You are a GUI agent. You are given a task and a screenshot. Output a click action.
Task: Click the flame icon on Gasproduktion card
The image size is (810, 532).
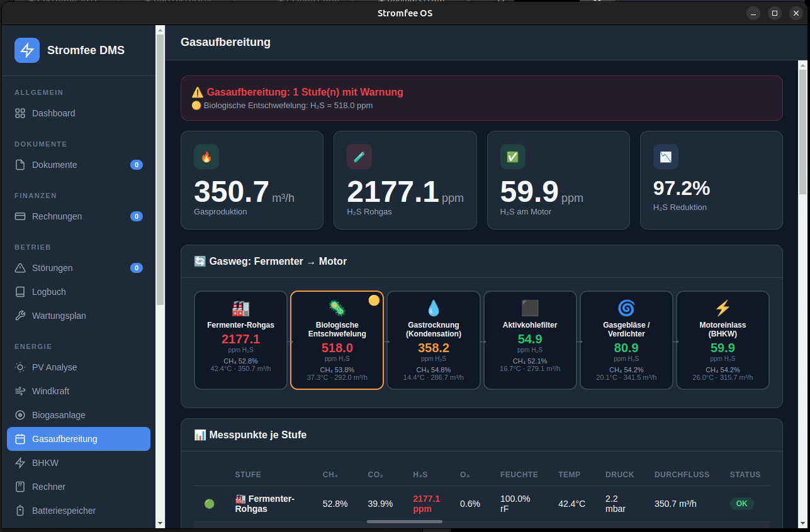(206, 157)
